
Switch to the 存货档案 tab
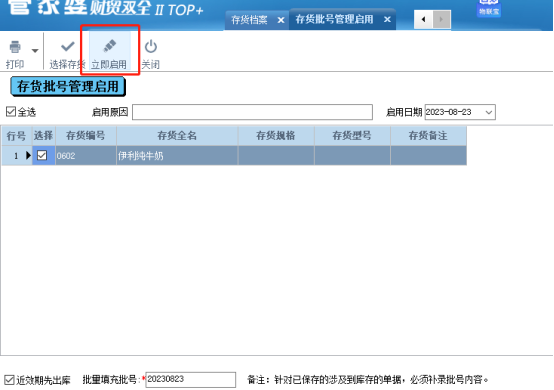tap(249, 20)
